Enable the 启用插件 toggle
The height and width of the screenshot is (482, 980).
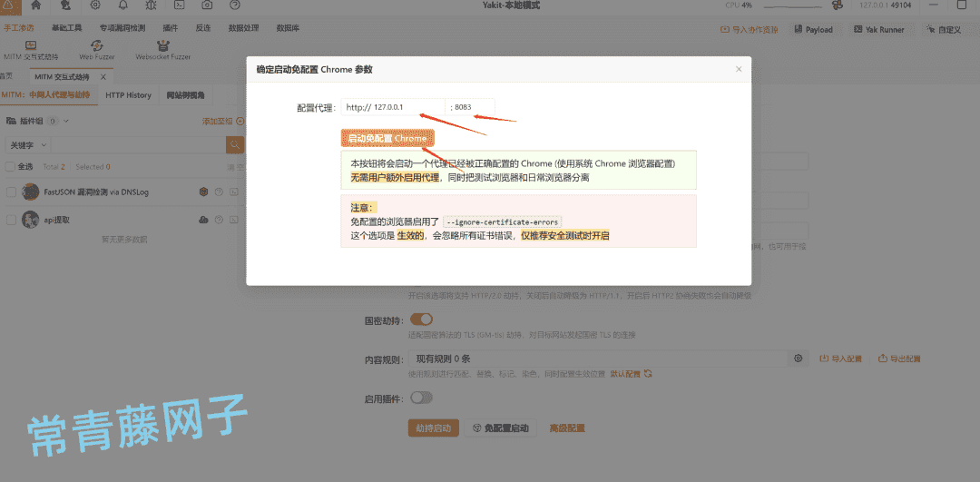[x=421, y=398]
